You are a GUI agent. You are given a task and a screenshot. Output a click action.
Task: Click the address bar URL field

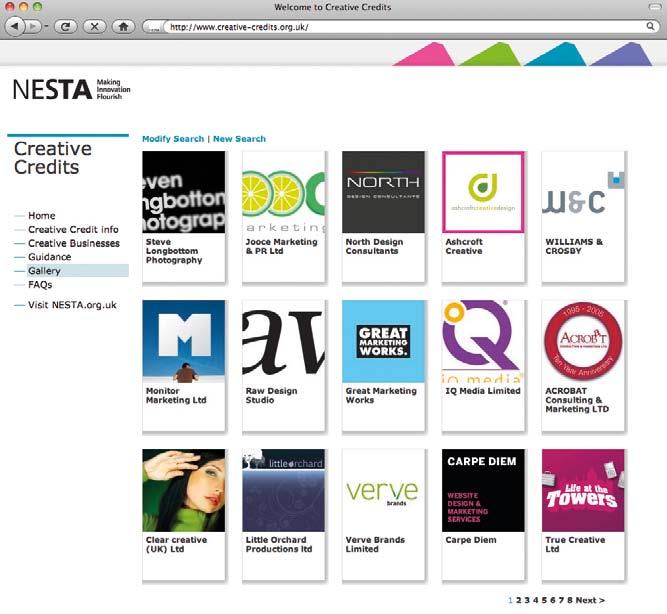point(404,27)
